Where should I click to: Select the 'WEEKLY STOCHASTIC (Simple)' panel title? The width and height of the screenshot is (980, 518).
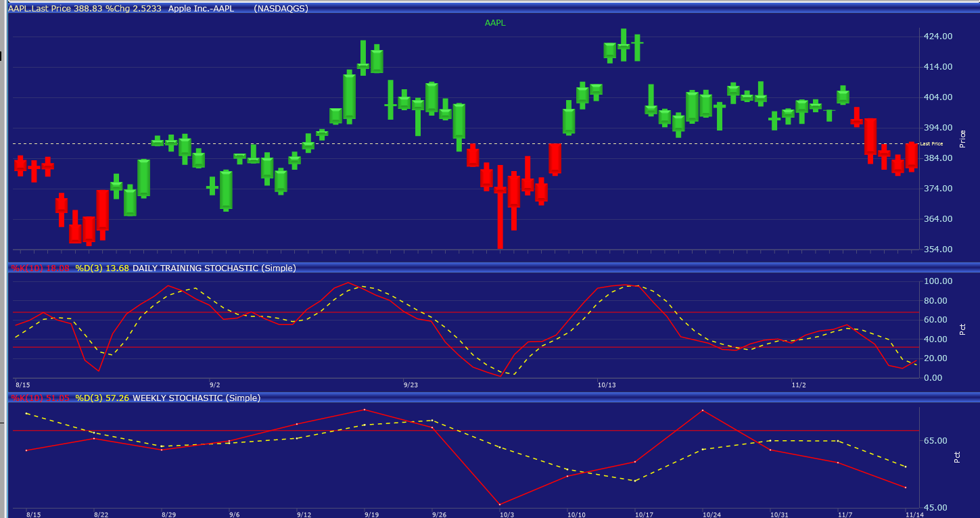coord(196,398)
